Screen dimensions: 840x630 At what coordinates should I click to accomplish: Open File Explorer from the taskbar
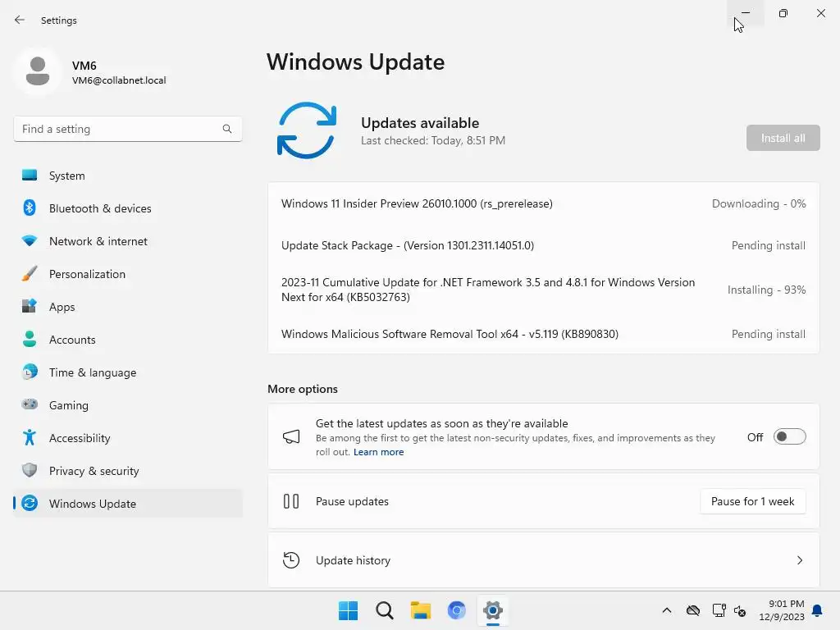click(421, 610)
